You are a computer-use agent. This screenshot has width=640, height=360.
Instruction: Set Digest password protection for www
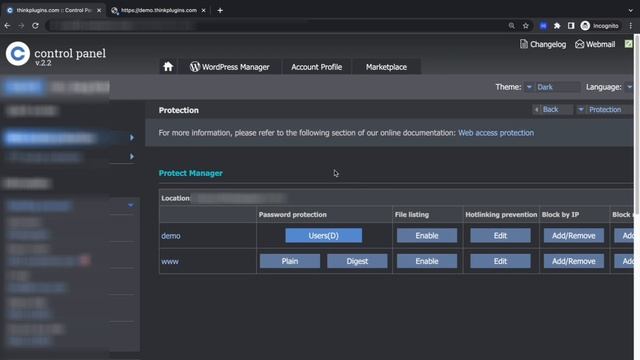point(357,261)
